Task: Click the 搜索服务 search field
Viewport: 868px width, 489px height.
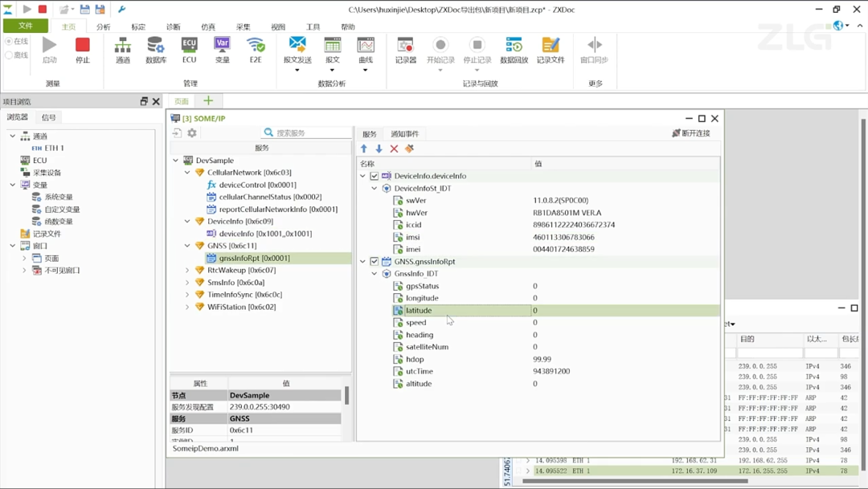Action: point(307,132)
